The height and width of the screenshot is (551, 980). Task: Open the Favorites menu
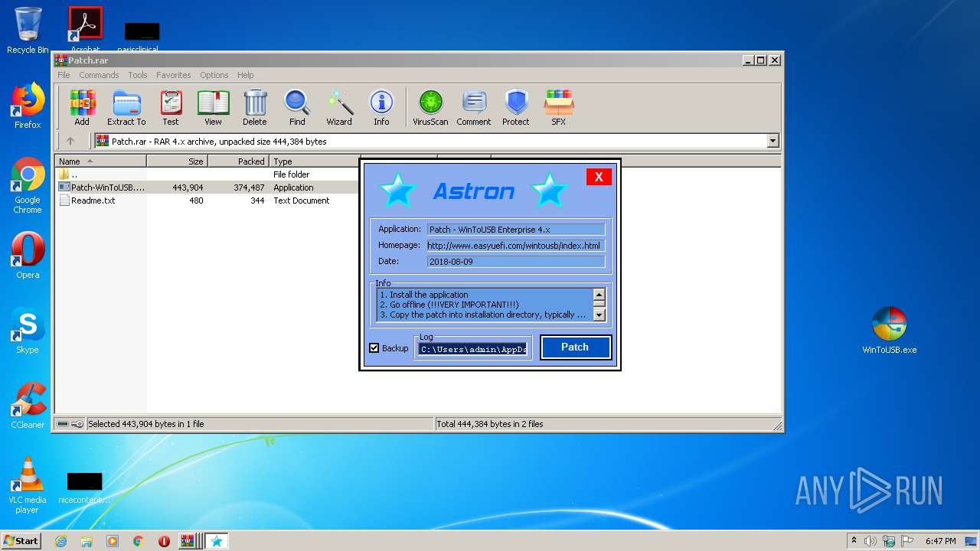pyautogui.click(x=174, y=75)
